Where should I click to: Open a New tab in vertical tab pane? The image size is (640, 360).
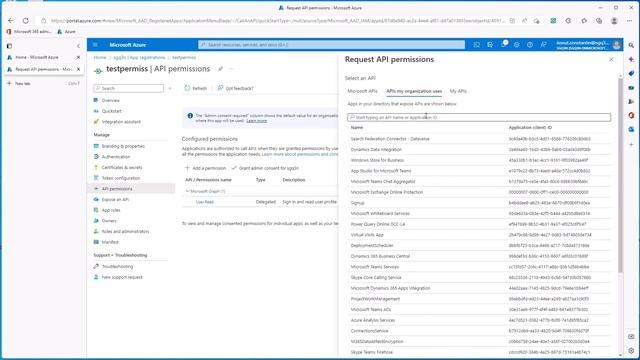pyautogui.click(x=22, y=83)
